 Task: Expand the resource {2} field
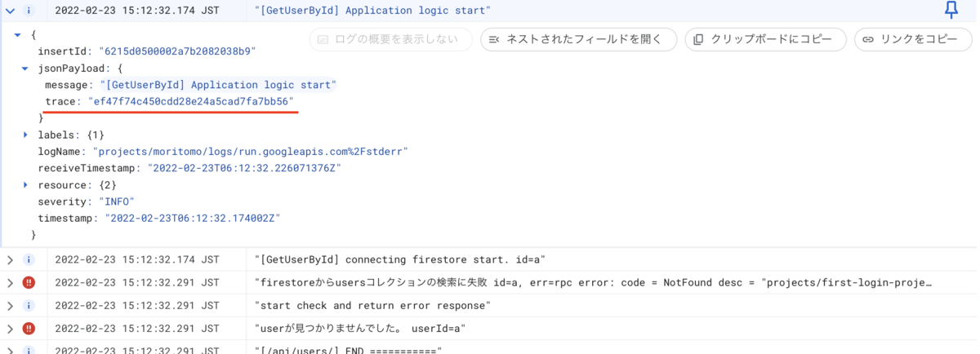(24, 185)
